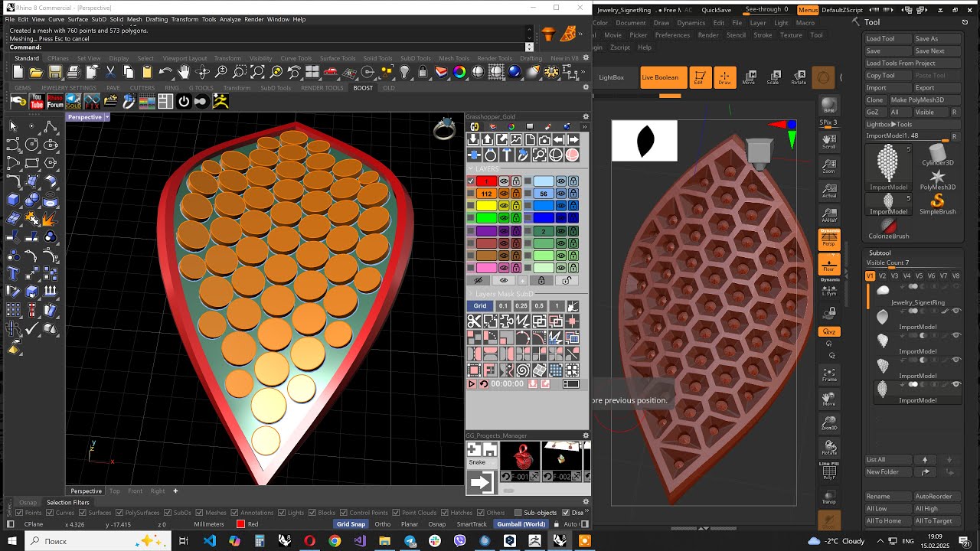The height and width of the screenshot is (551, 980).
Task: Collapse the LAYERS section expander
Action: pyautogui.click(x=471, y=169)
